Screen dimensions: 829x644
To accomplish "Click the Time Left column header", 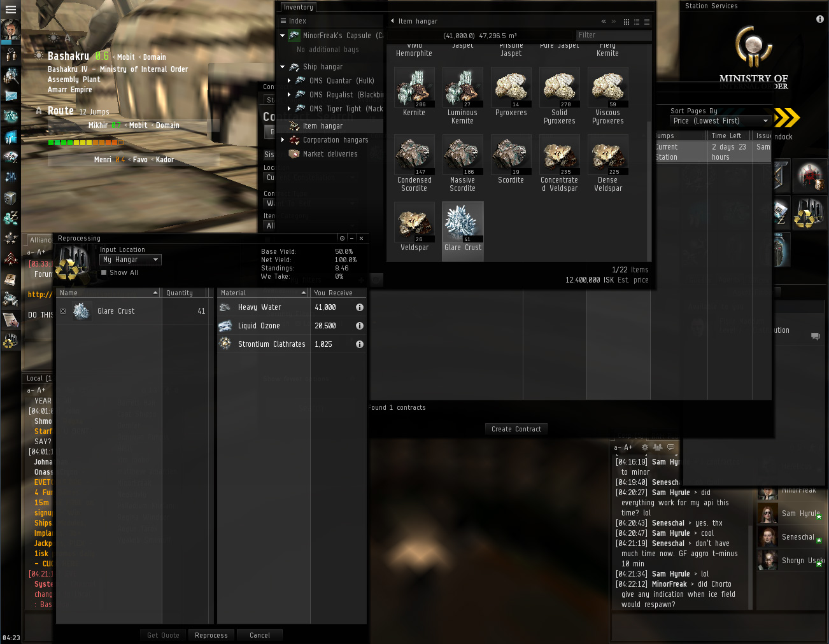I will pyautogui.click(x=729, y=136).
